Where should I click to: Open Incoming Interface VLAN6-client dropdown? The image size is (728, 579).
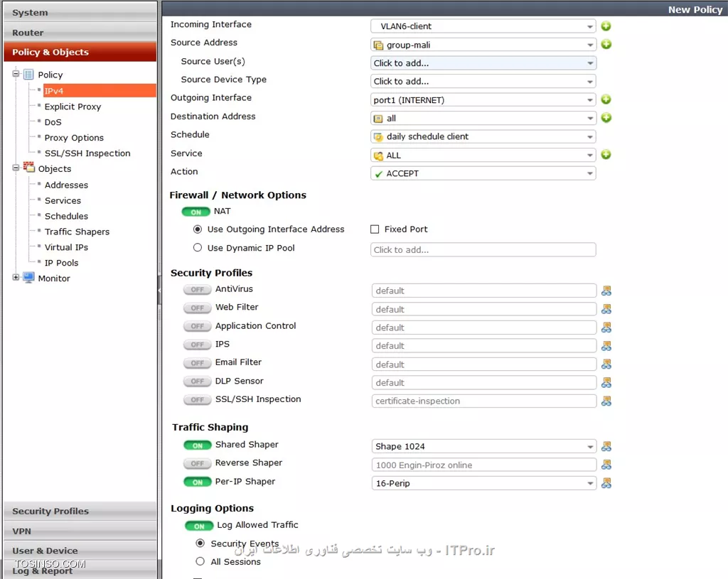coord(483,26)
